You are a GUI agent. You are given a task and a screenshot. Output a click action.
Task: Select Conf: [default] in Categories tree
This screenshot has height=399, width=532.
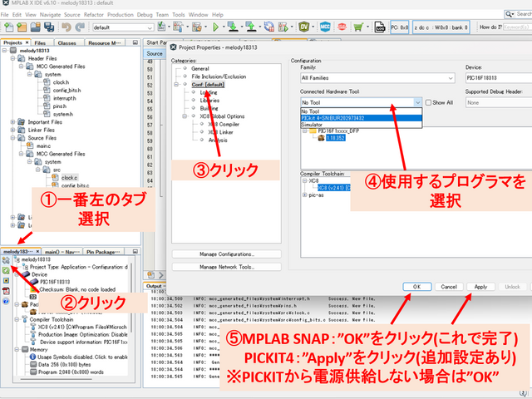pyautogui.click(x=209, y=85)
